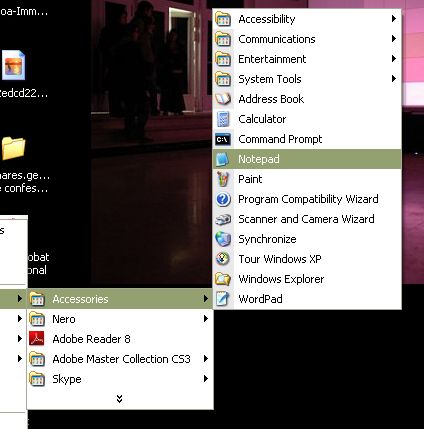Click the Tour Windows XP icon
Viewport: 424px width, 429px height.
pos(223,259)
